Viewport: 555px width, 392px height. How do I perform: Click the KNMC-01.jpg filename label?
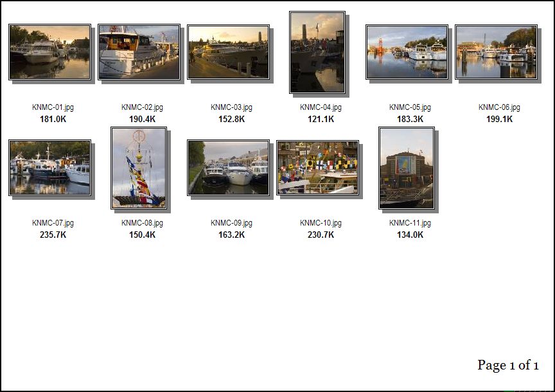[53, 107]
